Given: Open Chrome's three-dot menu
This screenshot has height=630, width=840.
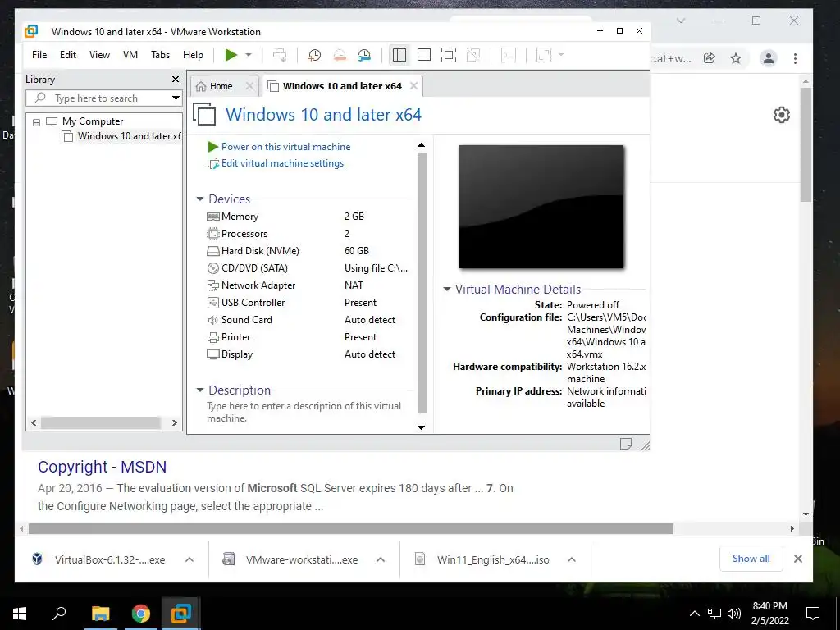Looking at the screenshot, I should (x=795, y=58).
